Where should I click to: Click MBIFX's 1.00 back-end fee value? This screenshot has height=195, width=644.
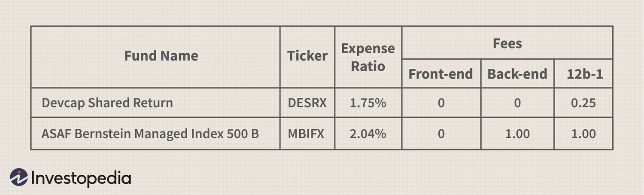517,134
